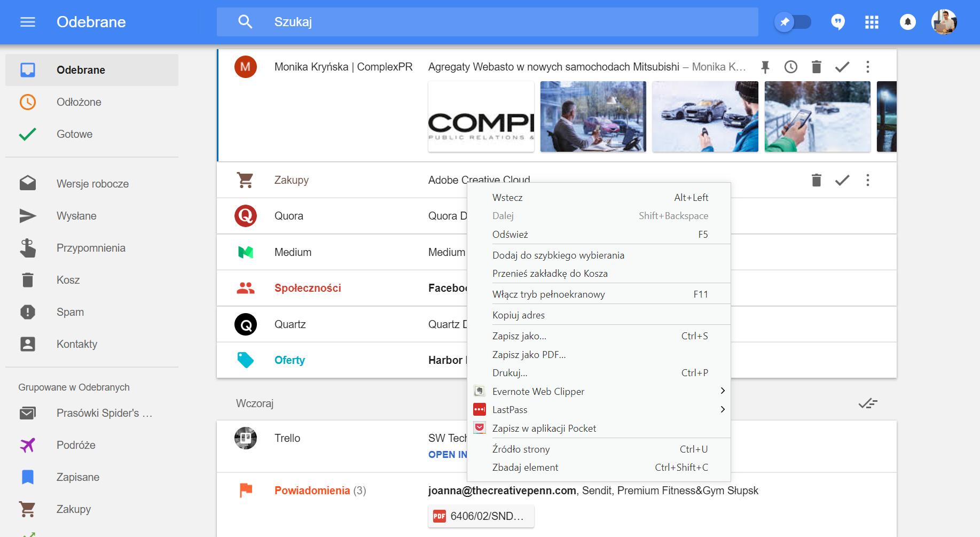The width and height of the screenshot is (980, 537).
Task: Click the search magnifier icon
Action: 245,22
